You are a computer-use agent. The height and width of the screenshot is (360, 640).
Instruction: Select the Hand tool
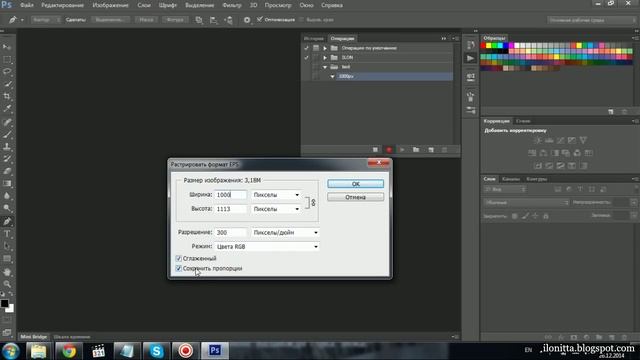tap(7, 272)
